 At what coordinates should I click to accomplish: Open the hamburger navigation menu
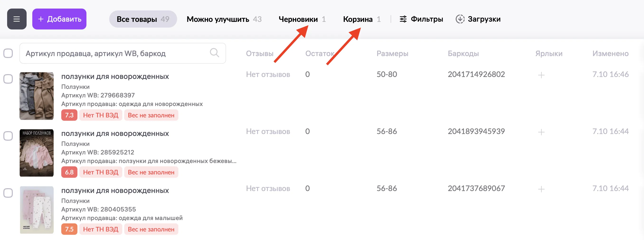tap(16, 19)
